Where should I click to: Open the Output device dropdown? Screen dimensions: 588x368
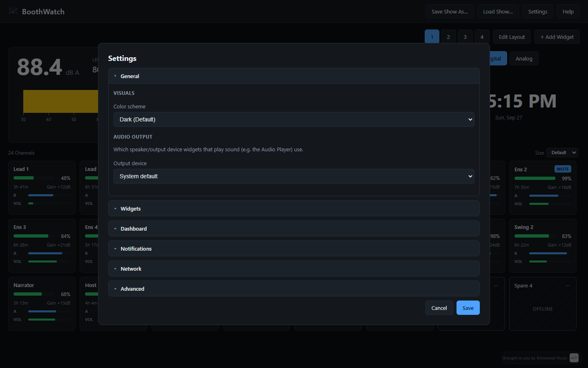[x=294, y=176]
